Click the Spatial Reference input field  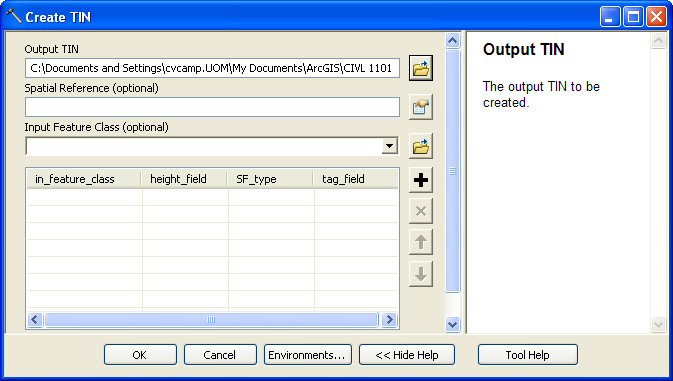[212, 107]
